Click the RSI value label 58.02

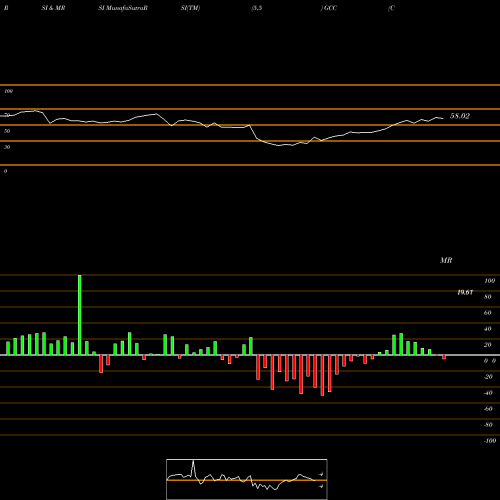point(460,116)
